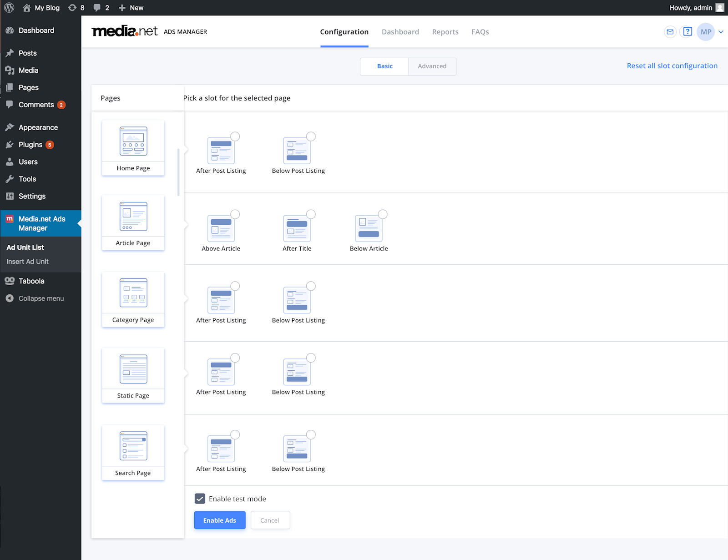
Task: Select Category Page After Post Listing radio
Action: 235,286
